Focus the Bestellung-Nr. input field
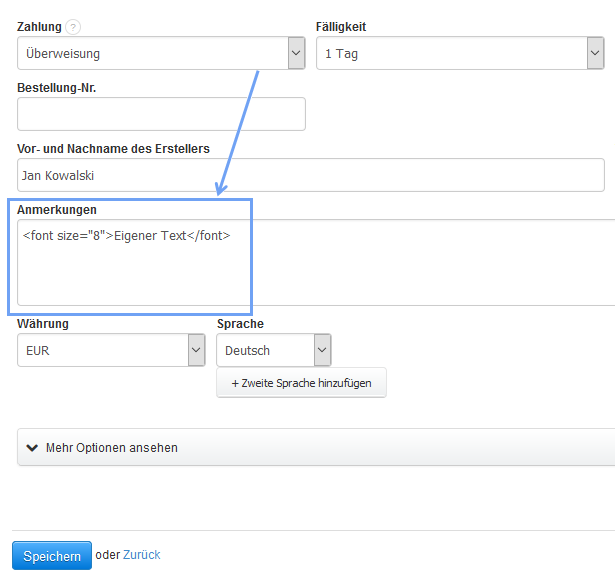The height and width of the screenshot is (583, 615). click(x=161, y=114)
